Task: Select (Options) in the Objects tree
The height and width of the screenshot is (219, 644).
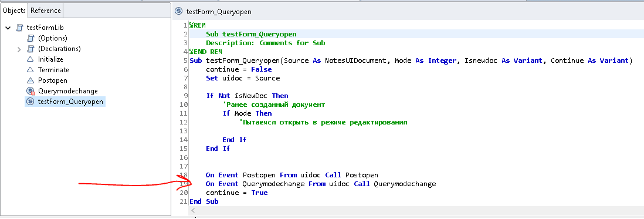Action: coord(53,38)
